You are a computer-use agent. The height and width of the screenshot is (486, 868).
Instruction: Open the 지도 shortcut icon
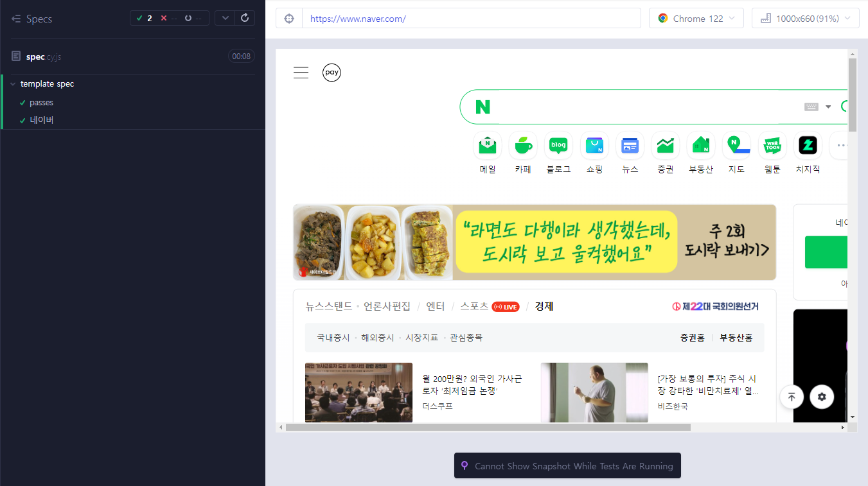(736, 146)
